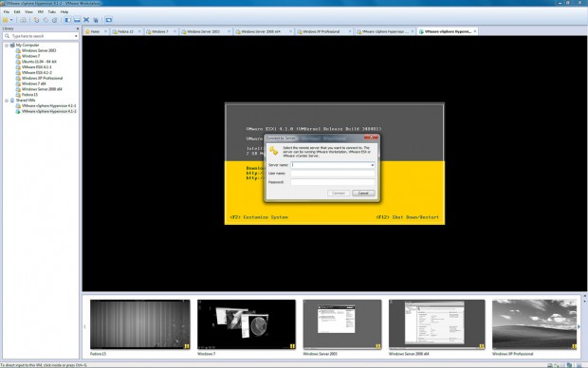Select the Ubuntu 64-bit VM in library

pos(39,62)
